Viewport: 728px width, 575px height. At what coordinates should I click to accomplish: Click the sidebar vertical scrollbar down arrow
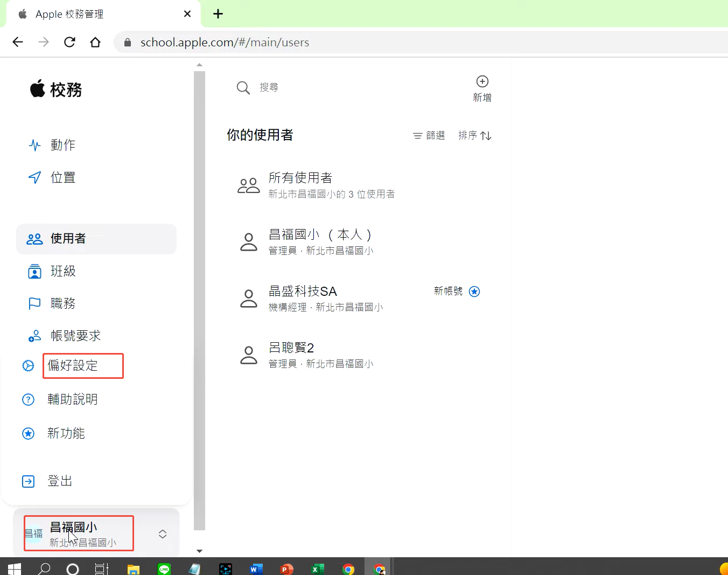point(199,551)
